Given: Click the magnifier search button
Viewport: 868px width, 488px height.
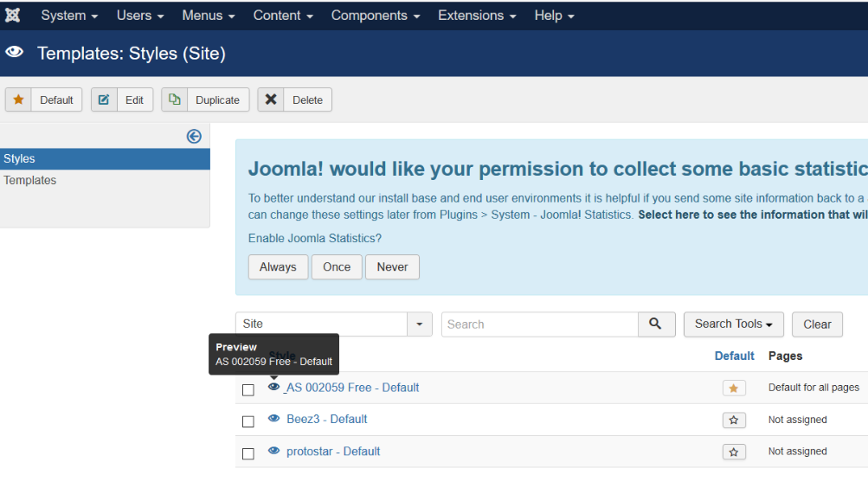Looking at the screenshot, I should (x=656, y=324).
